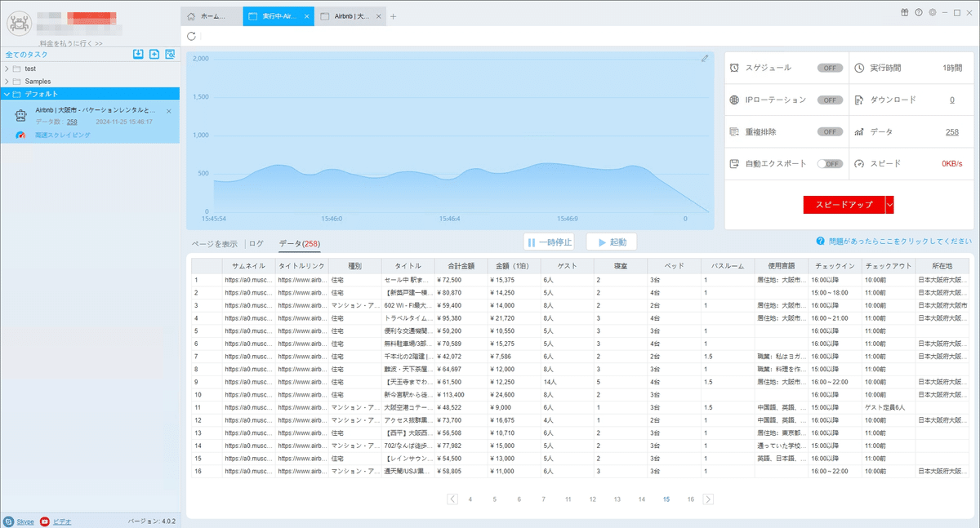
Task: Click the 一時停止 pause button
Action: point(550,242)
